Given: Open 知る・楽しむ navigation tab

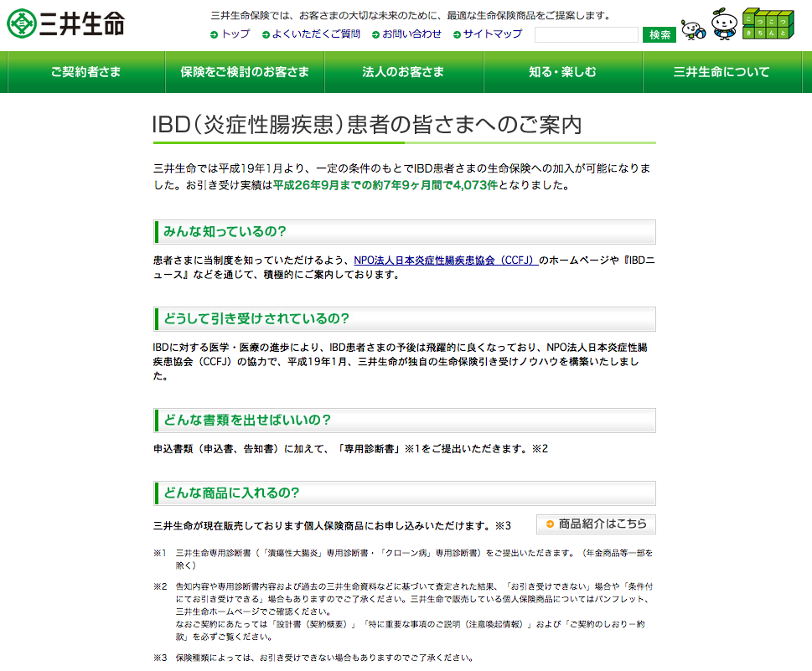Looking at the screenshot, I should (563, 72).
